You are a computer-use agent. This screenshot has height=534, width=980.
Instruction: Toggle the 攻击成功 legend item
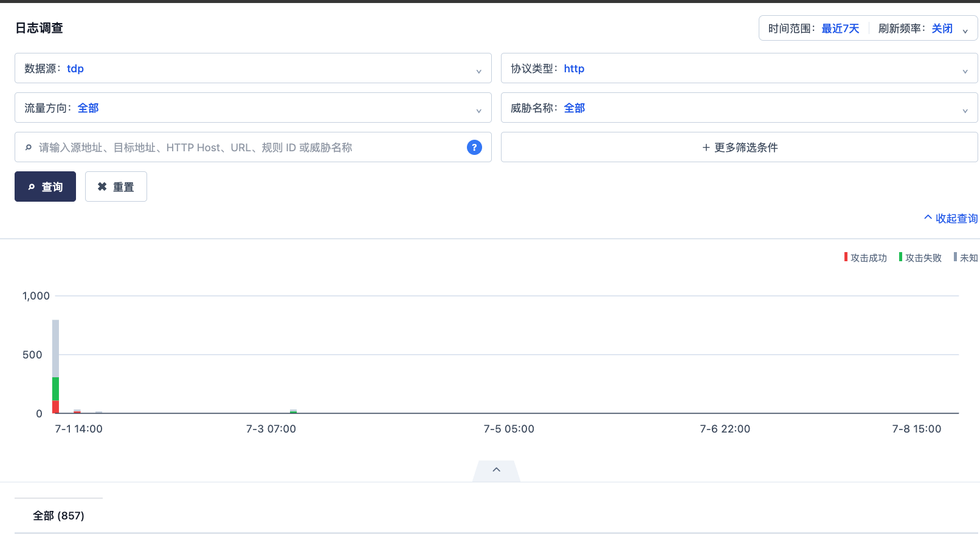[x=865, y=258]
